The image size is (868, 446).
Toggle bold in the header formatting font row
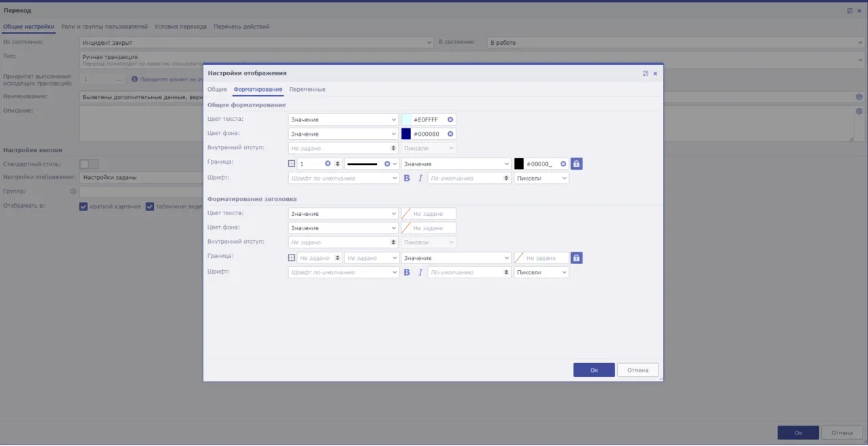point(407,272)
